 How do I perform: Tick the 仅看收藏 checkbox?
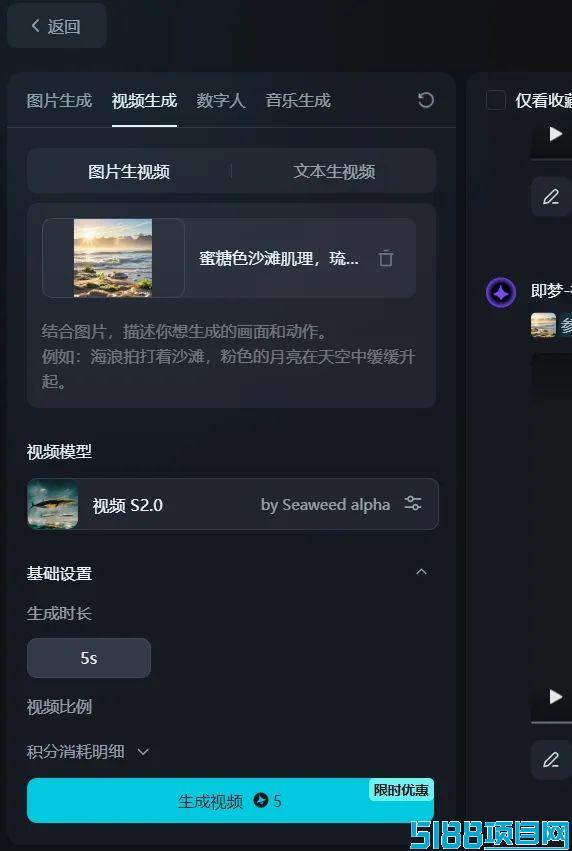[495, 100]
